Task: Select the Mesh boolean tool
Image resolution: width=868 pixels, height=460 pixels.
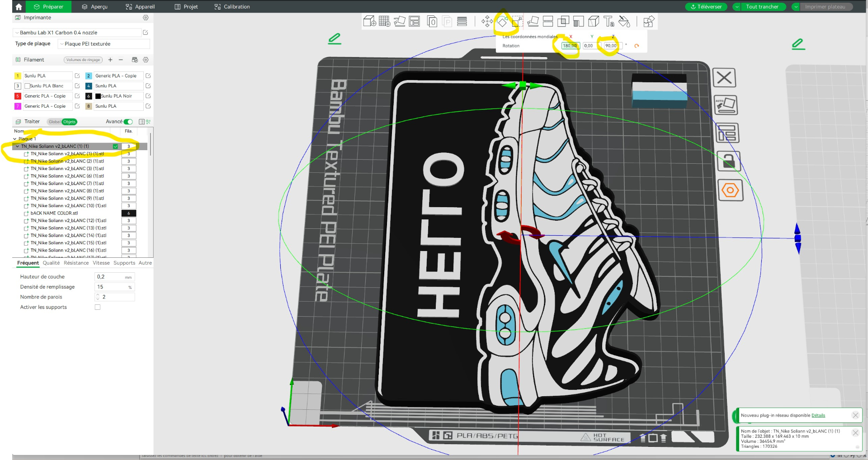Action: 563,21
